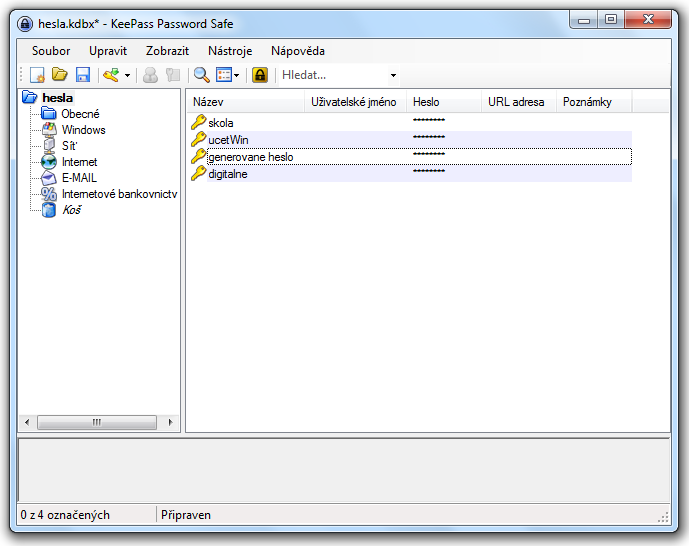This screenshot has width=689, height=546.
Task: Click the key icon of digitalne
Action: 199,174
